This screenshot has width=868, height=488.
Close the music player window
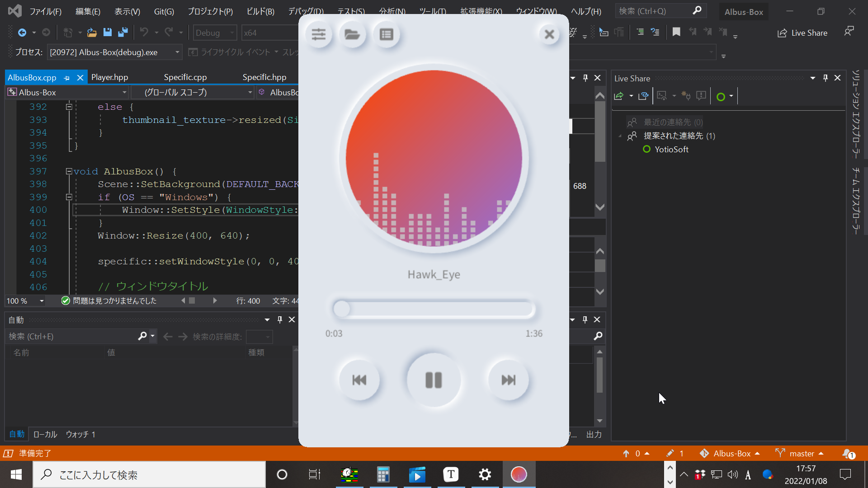tap(549, 34)
